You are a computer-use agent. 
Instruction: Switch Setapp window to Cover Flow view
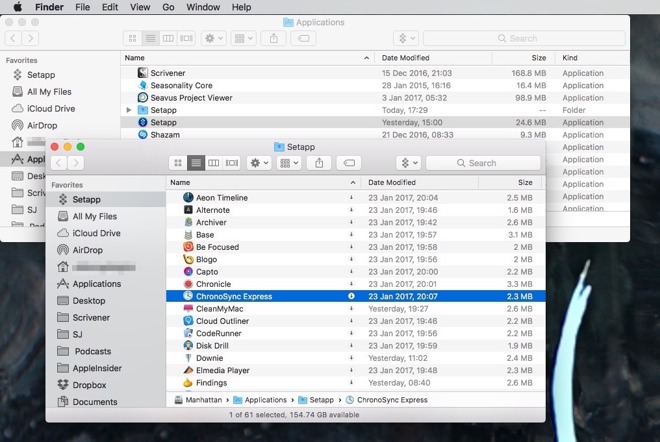[x=232, y=163]
